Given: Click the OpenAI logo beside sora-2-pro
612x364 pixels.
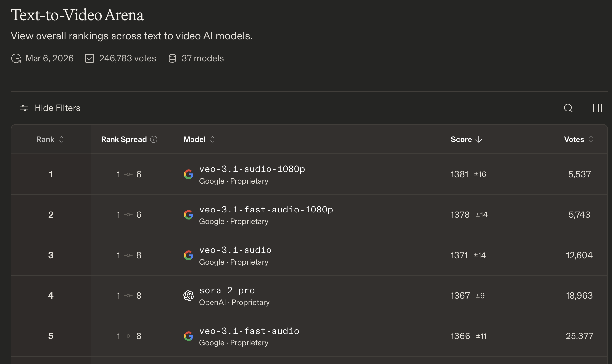Looking at the screenshot, I should pos(189,296).
